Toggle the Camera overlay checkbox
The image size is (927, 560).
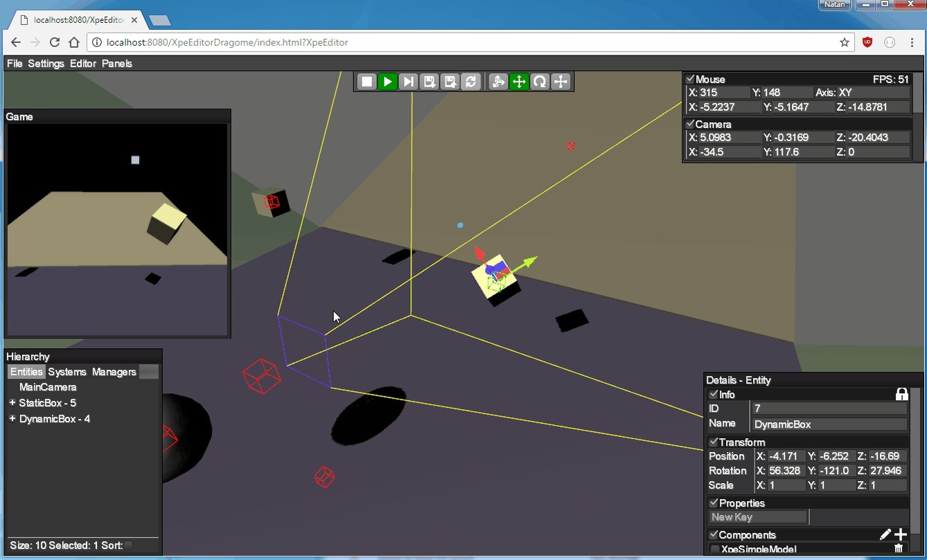691,124
